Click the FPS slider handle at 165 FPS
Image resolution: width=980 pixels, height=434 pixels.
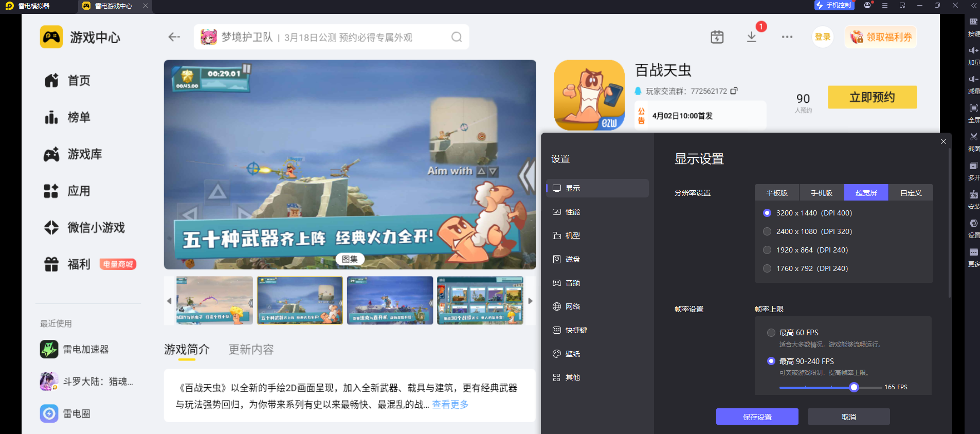(x=854, y=387)
